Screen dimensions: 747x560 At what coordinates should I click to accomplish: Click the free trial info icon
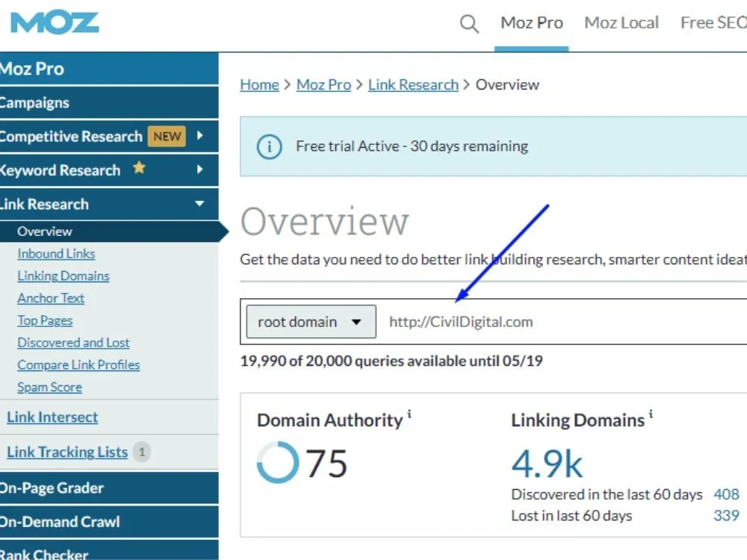coord(269,146)
